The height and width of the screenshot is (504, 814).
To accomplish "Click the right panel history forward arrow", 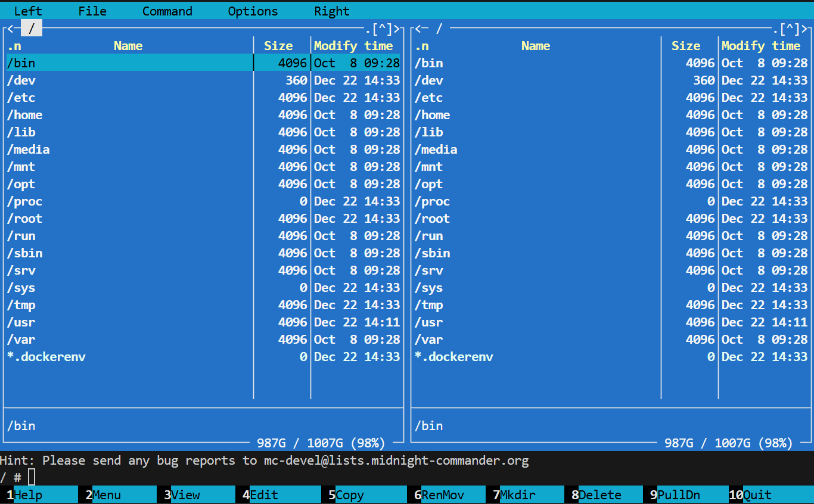I will coord(807,29).
